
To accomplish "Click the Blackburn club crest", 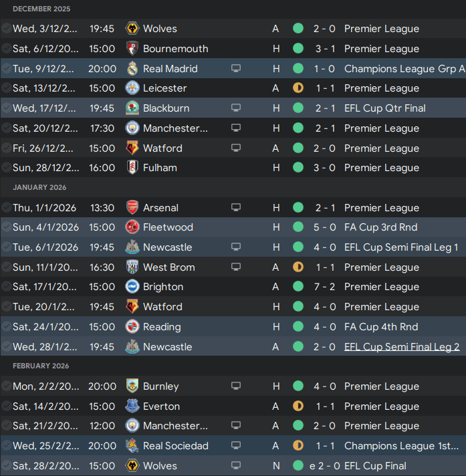I will [x=132, y=108].
